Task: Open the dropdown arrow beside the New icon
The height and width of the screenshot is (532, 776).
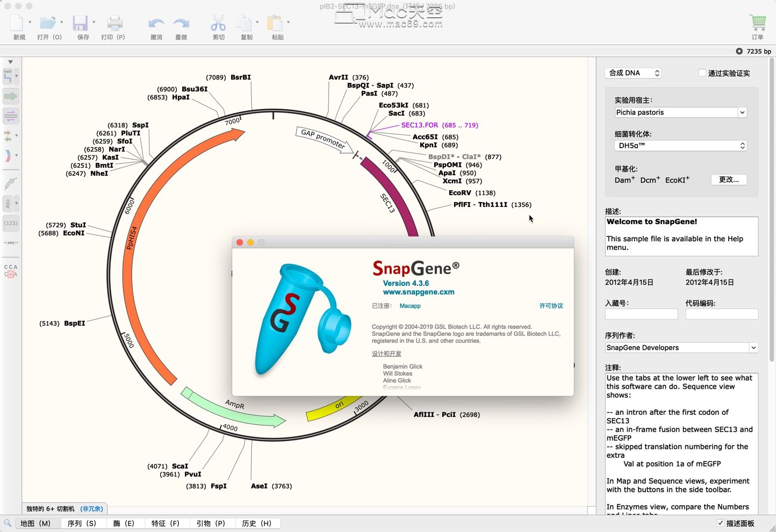Action: point(30,23)
